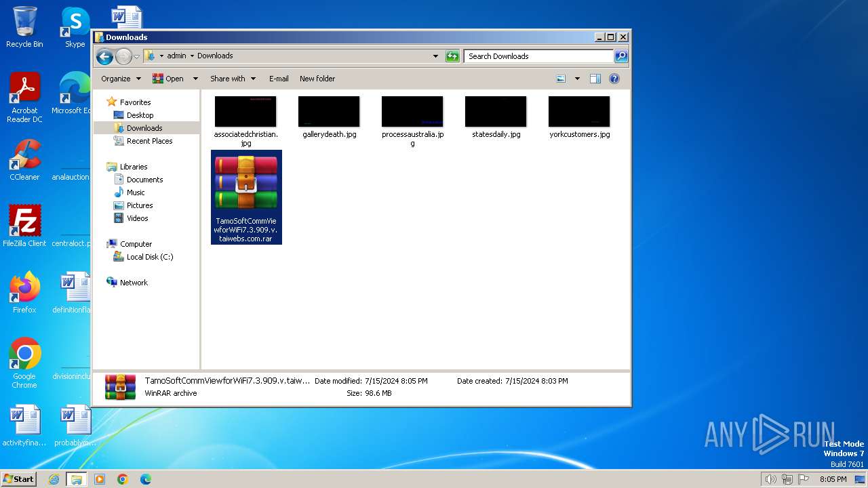
Task: Open the Share with menu
Action: pyautogui.click(x=233, y=79)
